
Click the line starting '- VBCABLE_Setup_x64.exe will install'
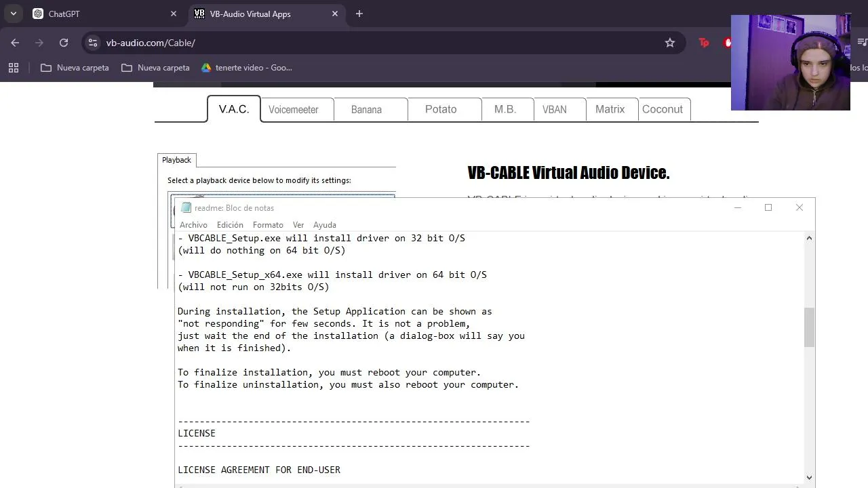(332, 275)
